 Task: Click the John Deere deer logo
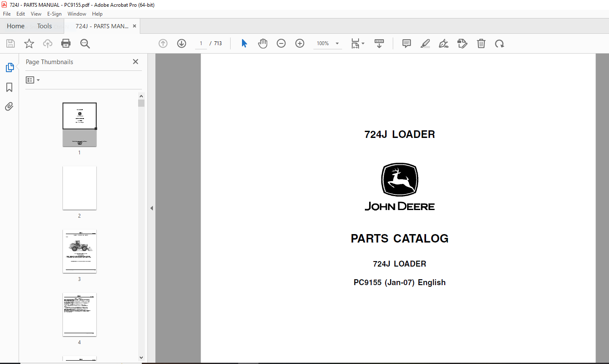pos(400,180)
